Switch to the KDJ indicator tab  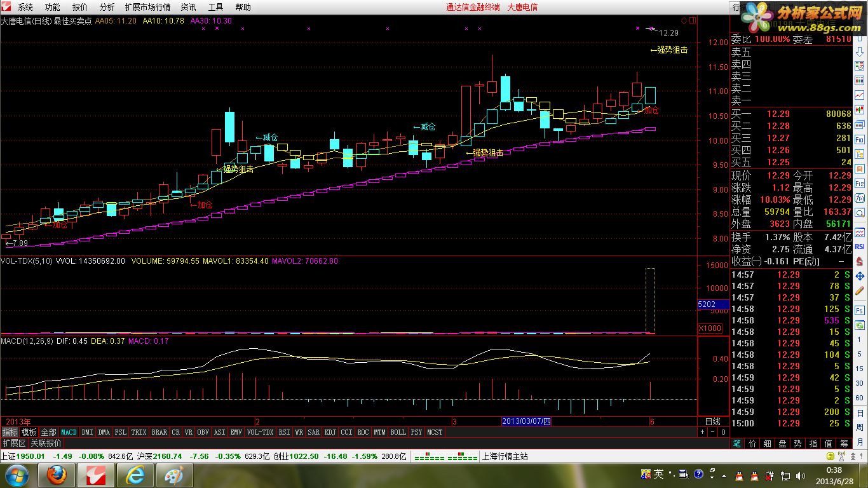(330, 432)
